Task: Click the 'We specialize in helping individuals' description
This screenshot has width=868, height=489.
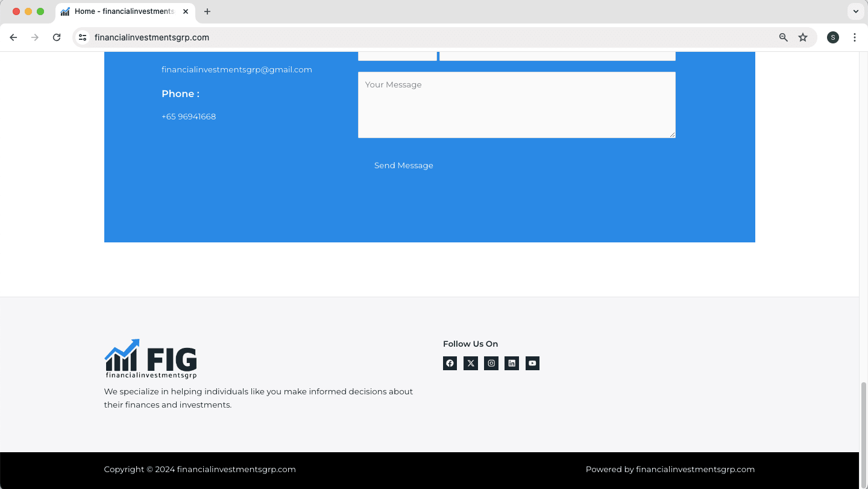Action: [x=259, y=398]
